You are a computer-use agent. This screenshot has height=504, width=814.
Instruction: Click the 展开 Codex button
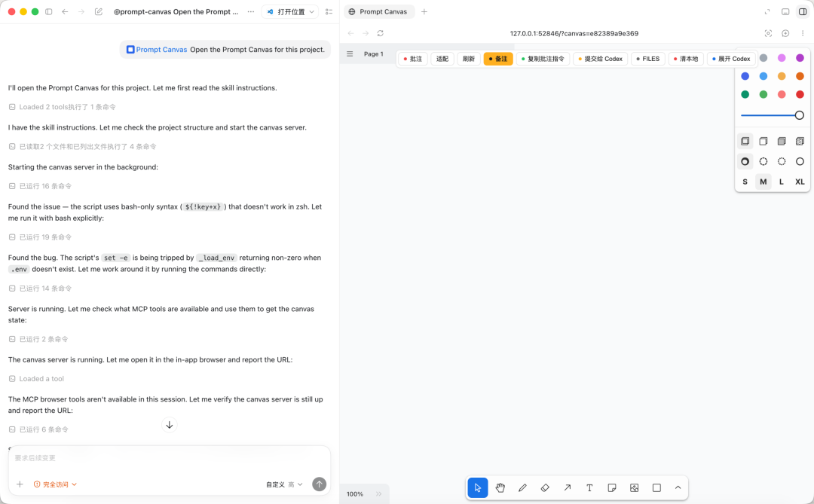coord(731,59)
